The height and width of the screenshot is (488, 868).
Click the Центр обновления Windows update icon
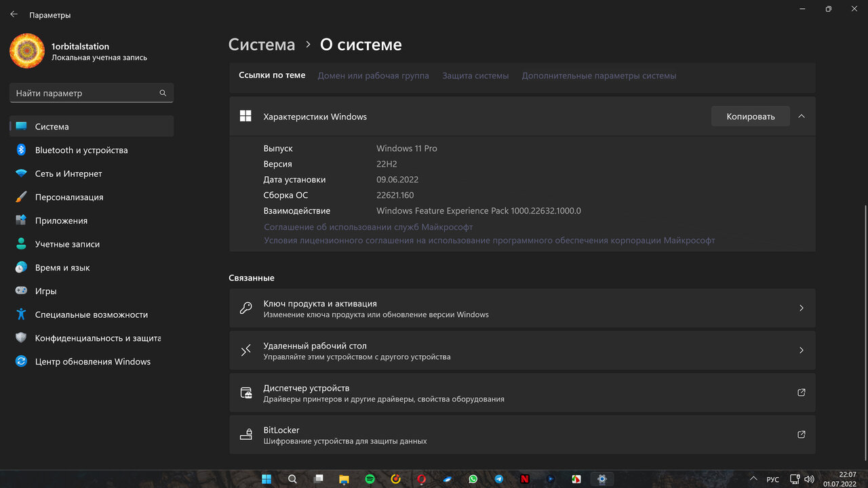tap(21, 361)
